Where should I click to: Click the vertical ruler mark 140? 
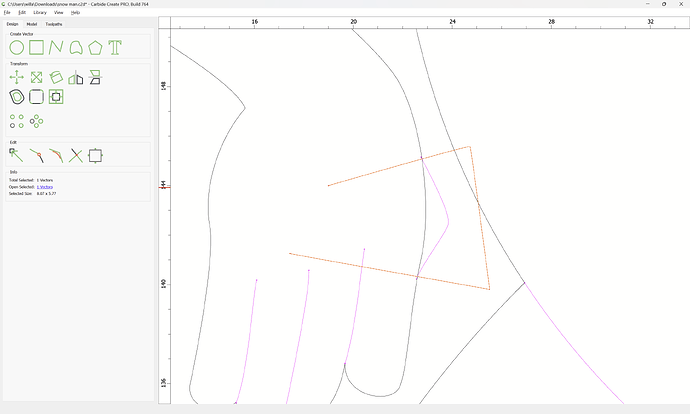pos(164,284)
